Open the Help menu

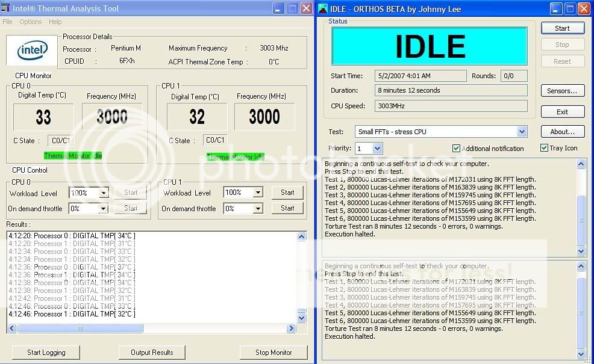coord(55,22)
